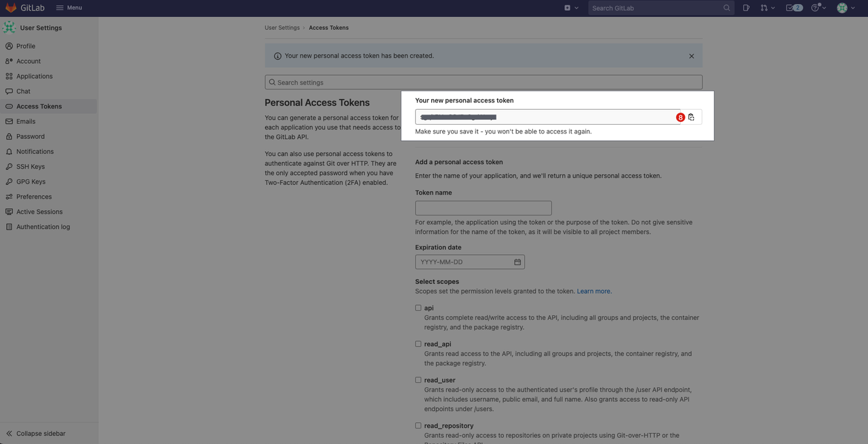Open the merge requests dropdown

coord(767,7)
